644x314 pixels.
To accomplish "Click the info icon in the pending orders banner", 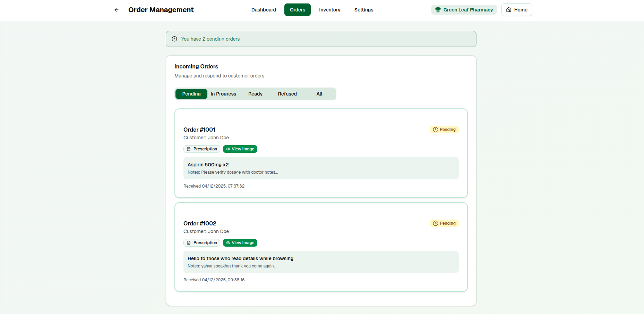I will (174, 39).
